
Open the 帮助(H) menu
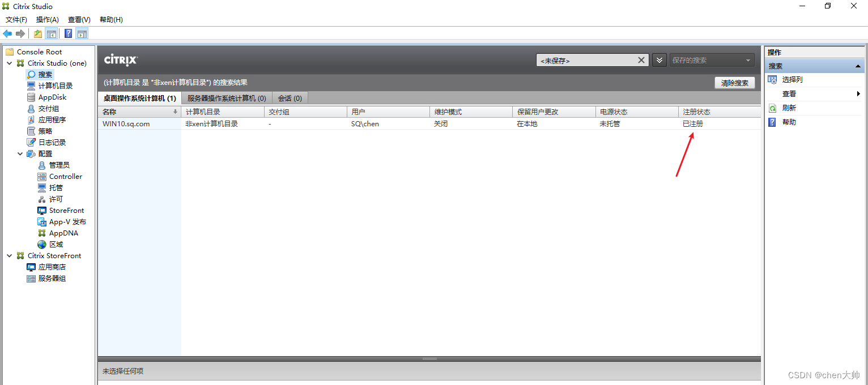coord(111,19)
